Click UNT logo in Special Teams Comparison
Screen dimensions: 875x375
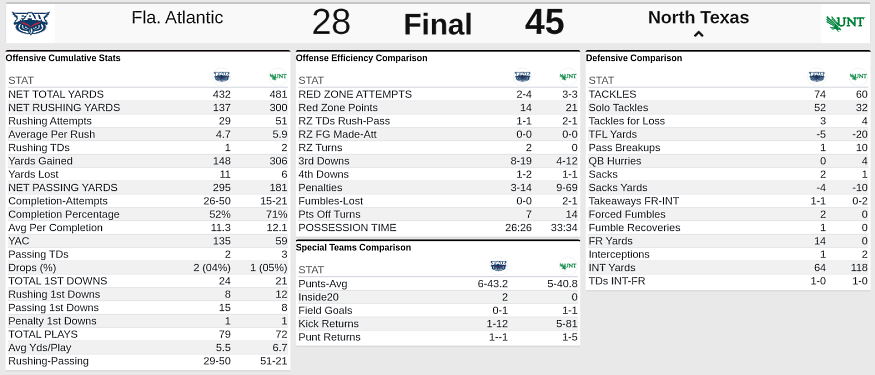click(568, 266)
